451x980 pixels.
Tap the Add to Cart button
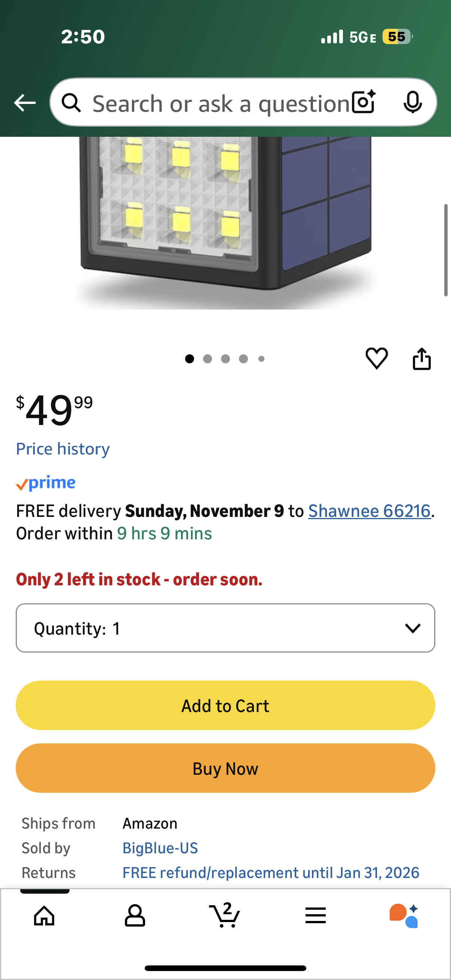(225, 706)
